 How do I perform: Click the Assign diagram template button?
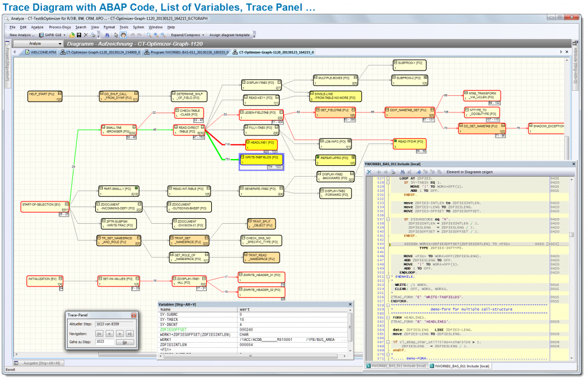(x=229, y=34)
